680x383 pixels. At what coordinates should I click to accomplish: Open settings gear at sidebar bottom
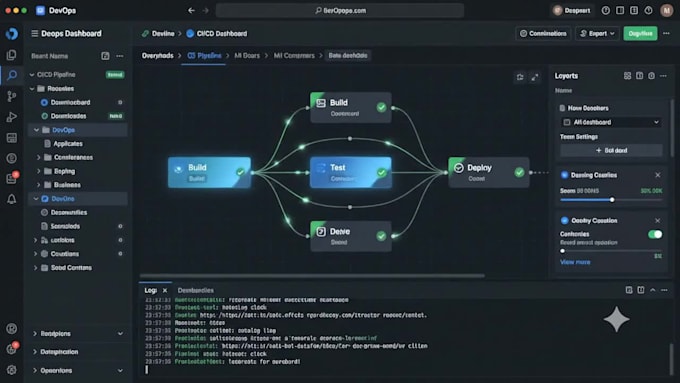[12, 370]
